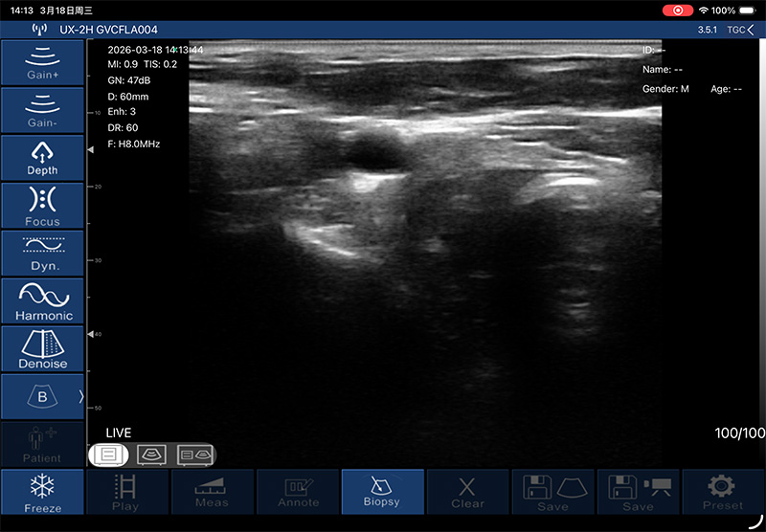Increase gain with the Gain+ button
This screenshot has width=766, height=532.
[42, 61]
